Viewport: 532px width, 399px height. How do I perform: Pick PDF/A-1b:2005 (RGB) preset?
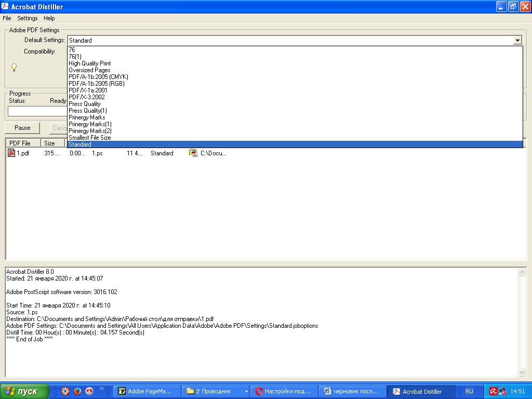pos(295,84)
